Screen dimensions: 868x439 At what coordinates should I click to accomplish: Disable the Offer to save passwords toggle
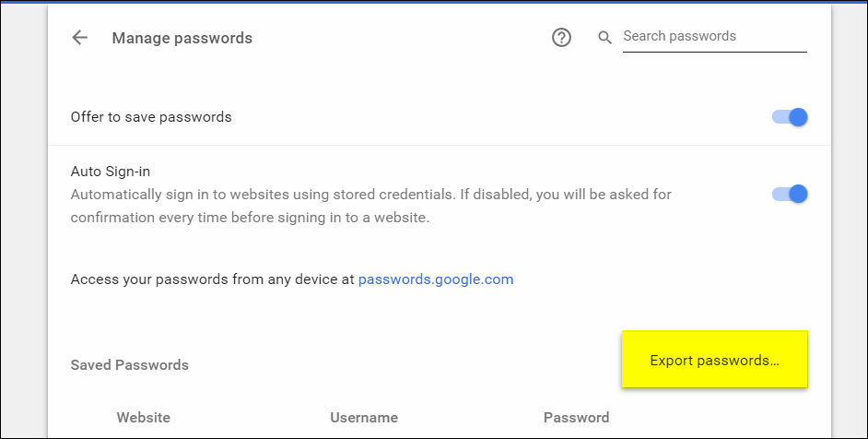pos(791,117)
